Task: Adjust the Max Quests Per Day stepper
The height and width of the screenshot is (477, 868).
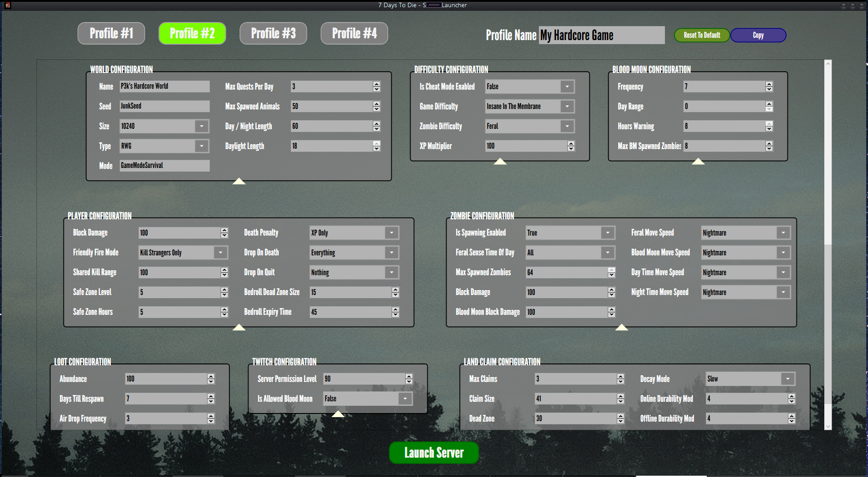Action: [377, 86]
